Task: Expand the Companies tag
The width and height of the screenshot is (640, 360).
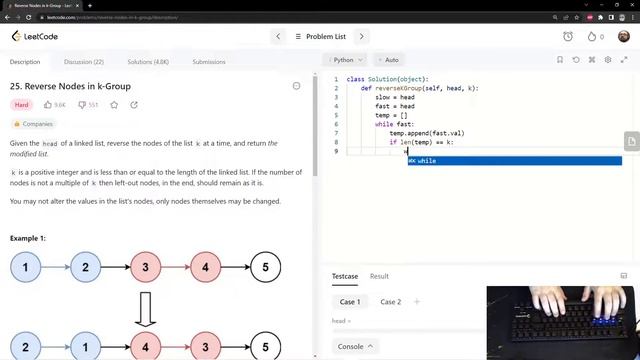Action: pyautogui.click(x=33, y=124)
